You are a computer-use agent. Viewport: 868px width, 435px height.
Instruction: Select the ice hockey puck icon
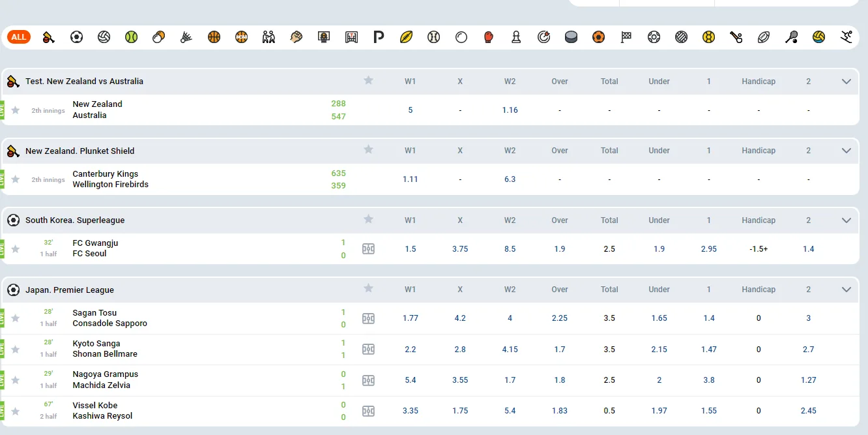coord(571,37)
